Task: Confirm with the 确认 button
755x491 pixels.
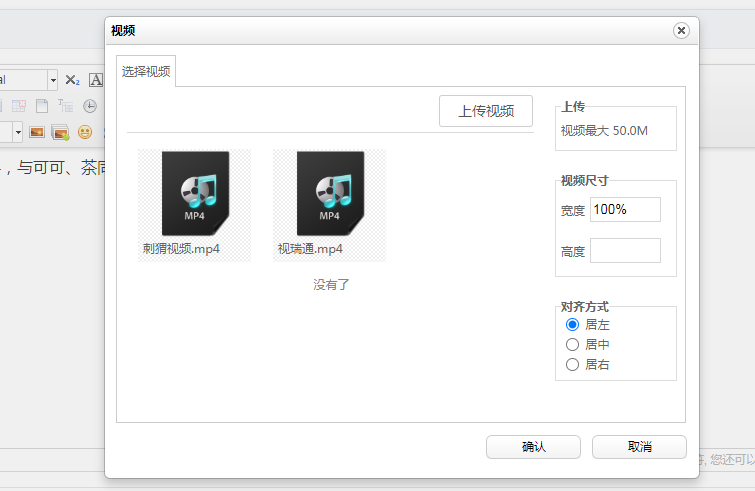Action: coord(533,447)
